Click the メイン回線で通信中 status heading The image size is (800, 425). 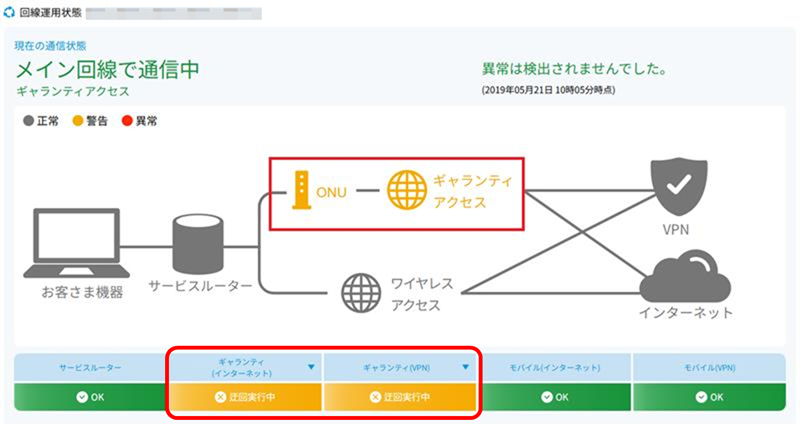point(107,69)
